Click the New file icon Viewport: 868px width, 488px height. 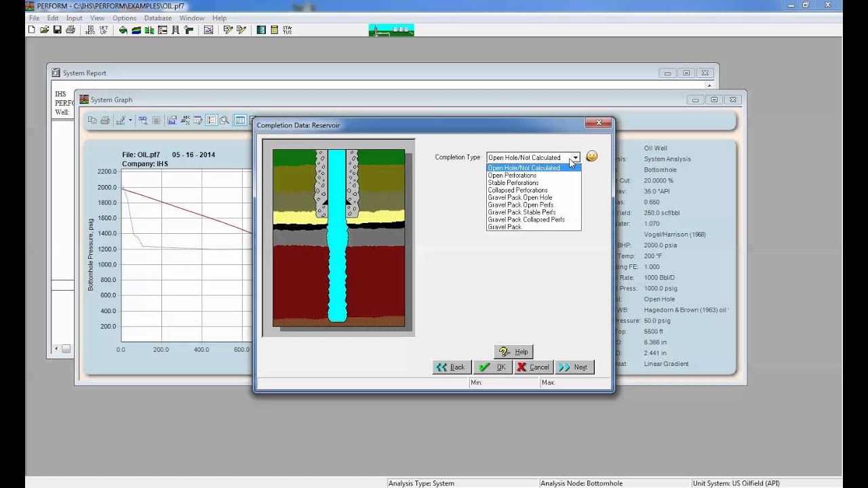click(32, 30)
